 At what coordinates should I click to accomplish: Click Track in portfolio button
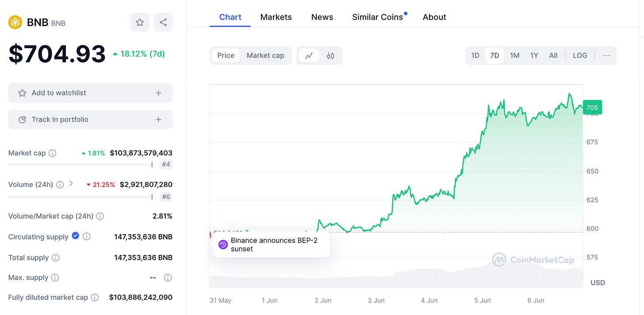pyautogui.click(x=90, y=120)
